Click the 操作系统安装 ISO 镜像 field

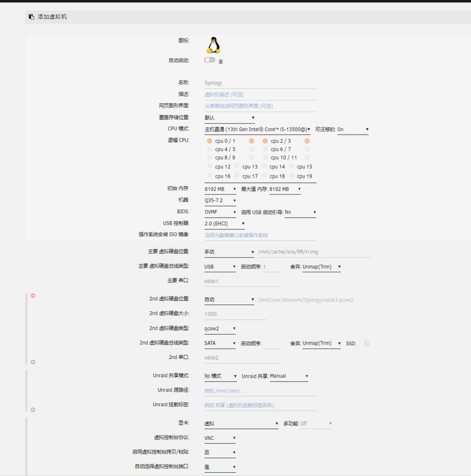[x=260, y=235]
